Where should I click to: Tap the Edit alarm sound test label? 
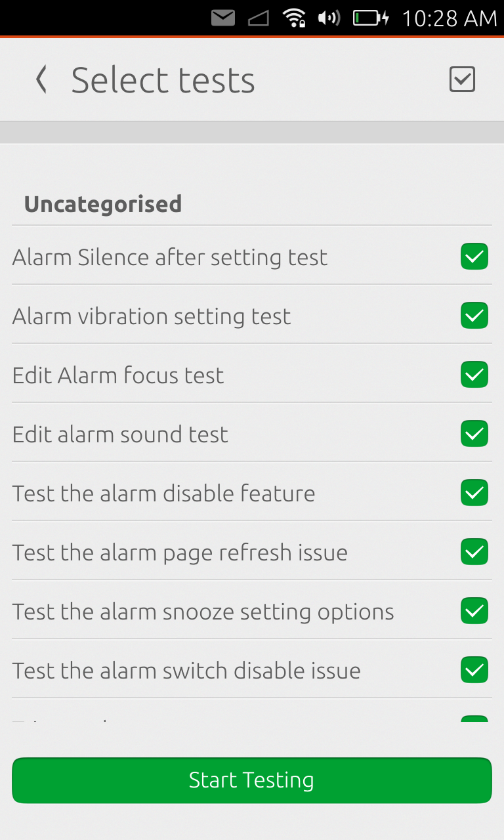[x=120, y=434]
